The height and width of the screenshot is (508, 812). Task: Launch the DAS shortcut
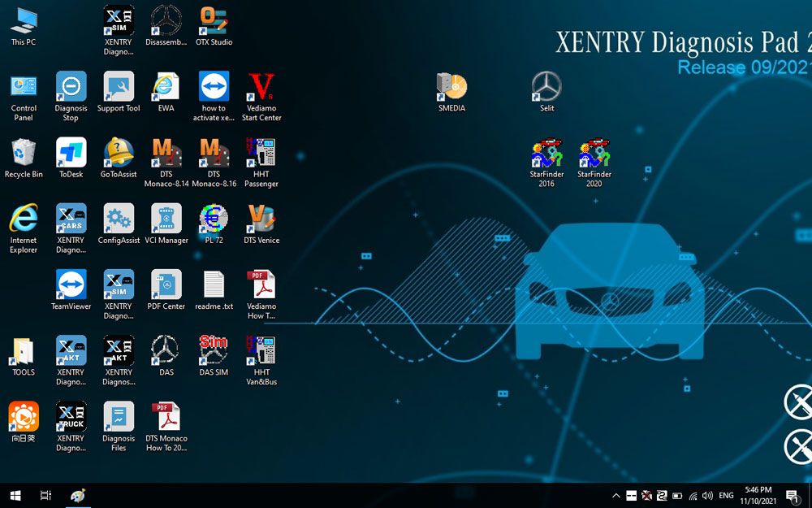tap(166, 357)
